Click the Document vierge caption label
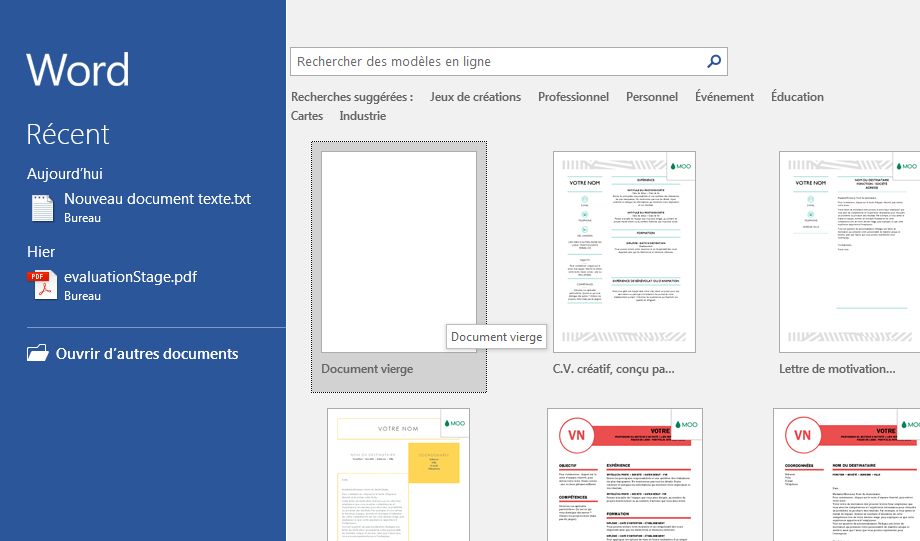This screenshot has height=541, width=920. point(367,369)
